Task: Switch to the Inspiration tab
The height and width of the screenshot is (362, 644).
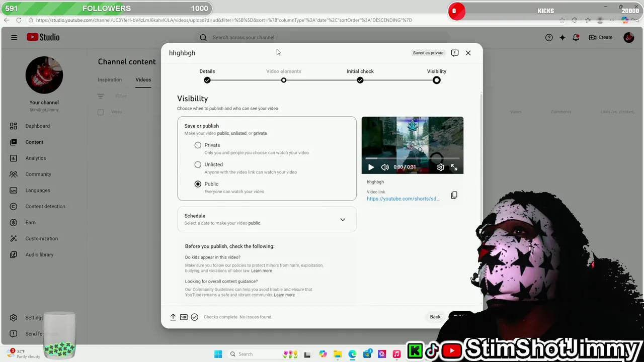Action: coord(110,79)
